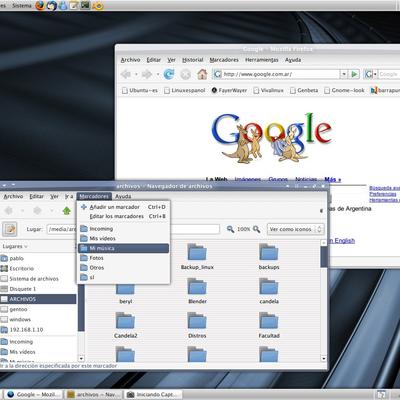
Task: Select Escritorio in the sidebar
Action: coord(17,268)
